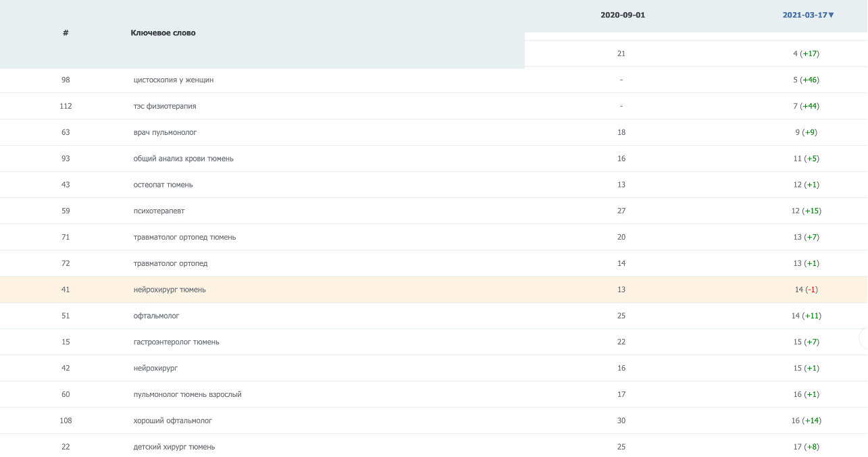This screenshot has height=457, width=868.
Task: Sort by the 2021-03-17 date column
Action: [805, 15]
